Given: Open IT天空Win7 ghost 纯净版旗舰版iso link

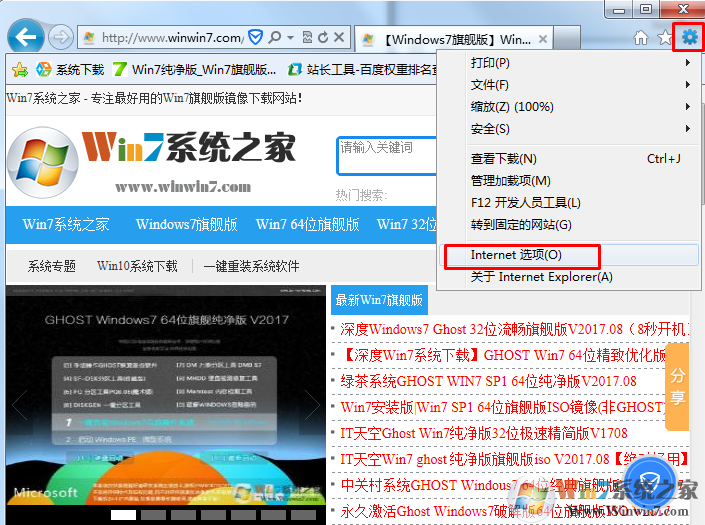Looking at the screenshot, I should 514,459.
